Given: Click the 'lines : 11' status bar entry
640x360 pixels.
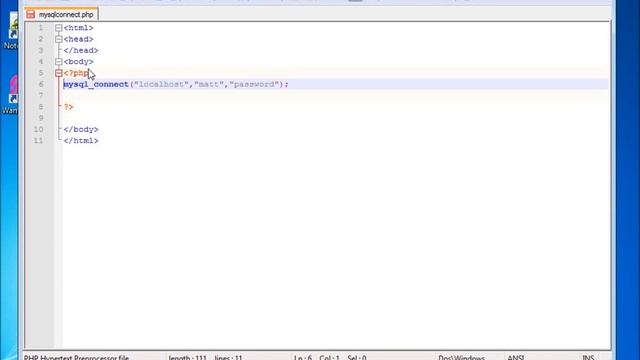Looking at the screenshot, I should 228,357.
